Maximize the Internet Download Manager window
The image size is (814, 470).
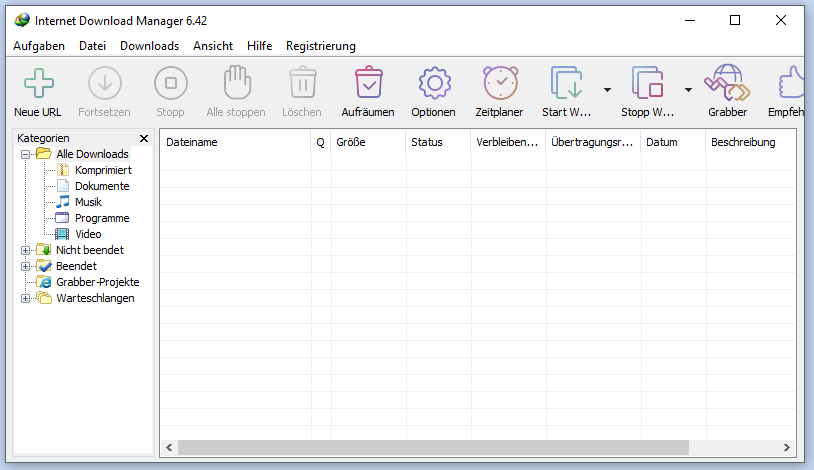(x=735, y=20)
